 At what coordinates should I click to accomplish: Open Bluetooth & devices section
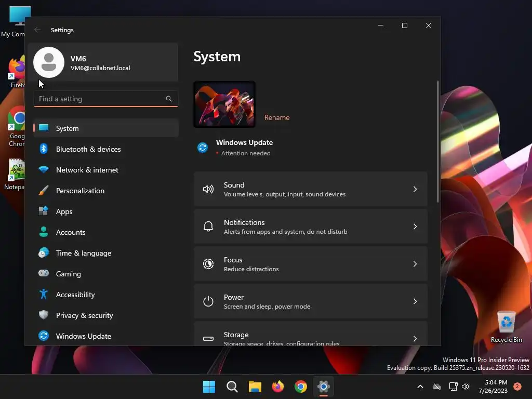(x=106, y=149)
